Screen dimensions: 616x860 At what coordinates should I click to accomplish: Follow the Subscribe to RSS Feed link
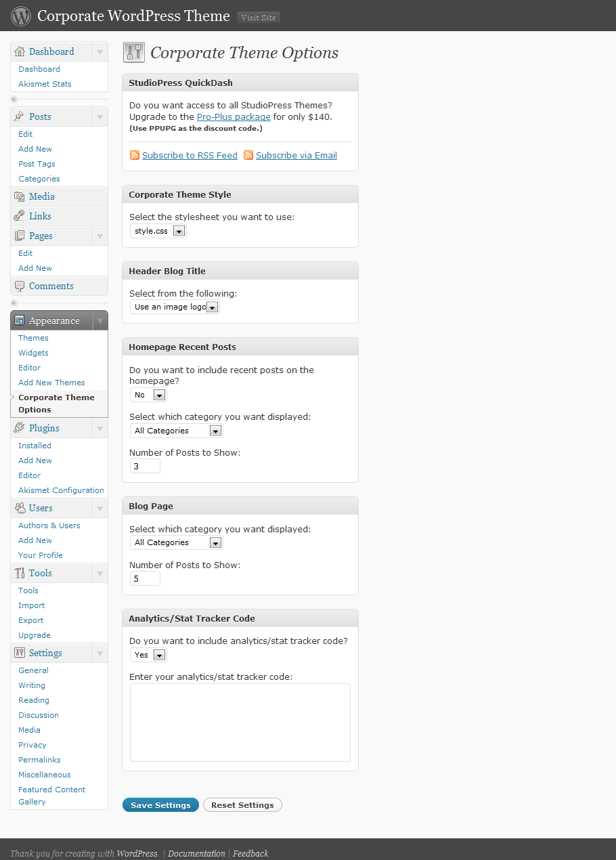[190, 156]
